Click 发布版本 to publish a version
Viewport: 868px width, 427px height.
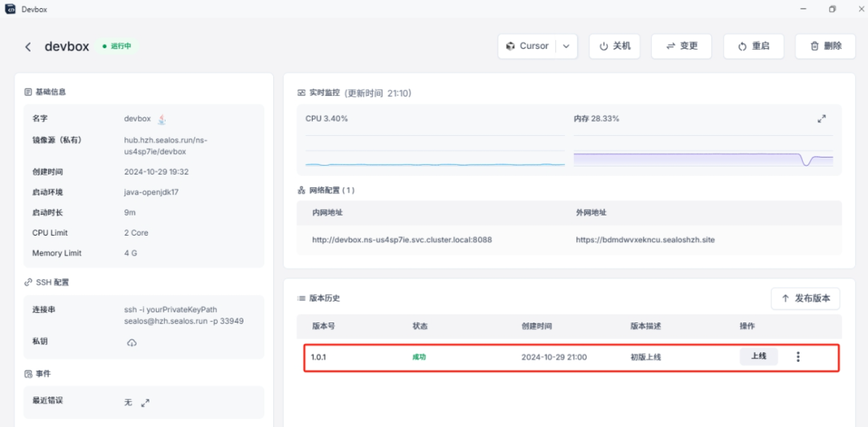[805, 298]
